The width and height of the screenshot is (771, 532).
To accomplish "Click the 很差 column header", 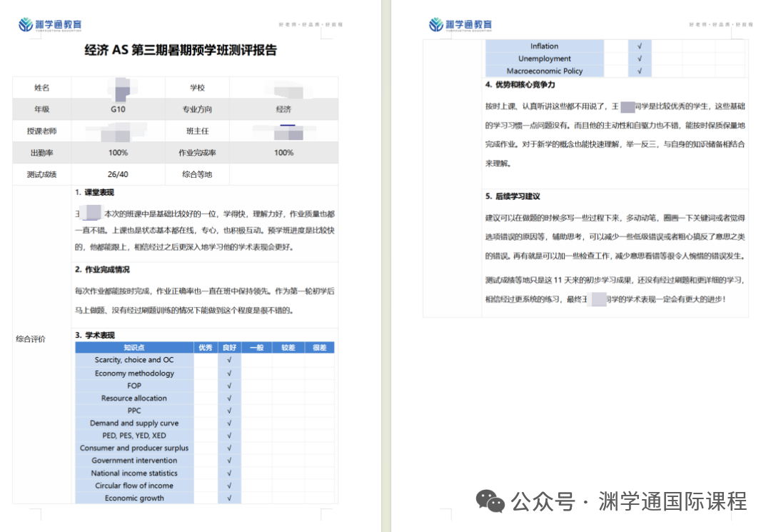I will point(319,348).
